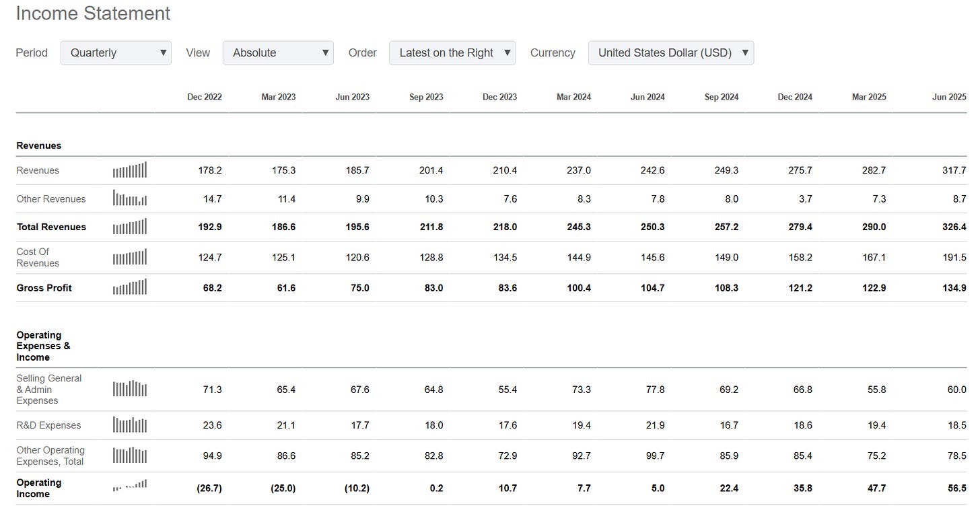Open the Period dropdown showing Quarterly
The height and width of the screenshot is (510, 980).
click(x=116, y=52)
